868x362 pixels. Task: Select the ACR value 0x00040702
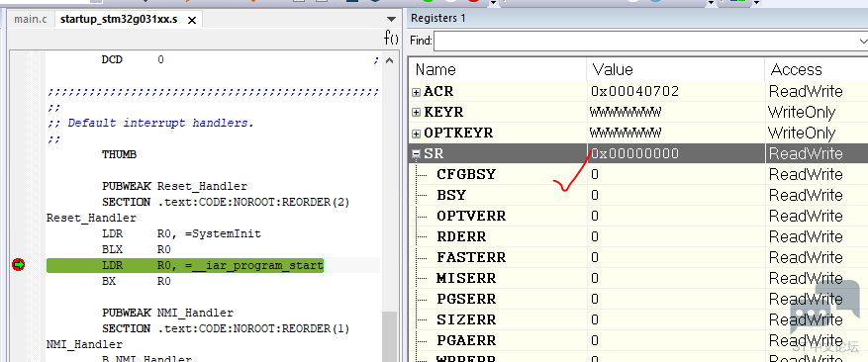click(634, 91)
